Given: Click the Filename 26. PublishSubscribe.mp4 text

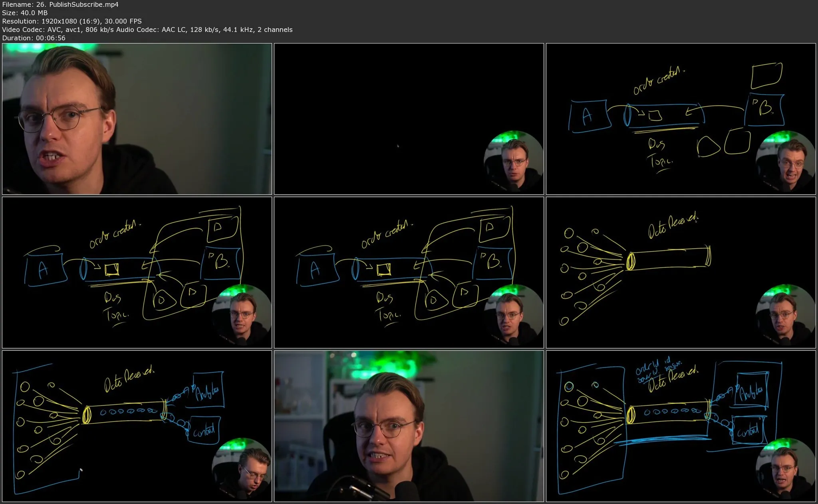Looking at the screenshot, I should (60, 4).
